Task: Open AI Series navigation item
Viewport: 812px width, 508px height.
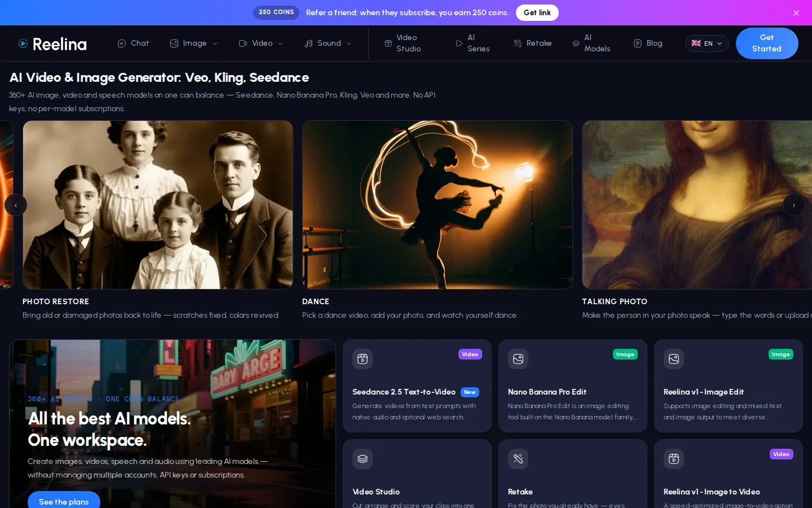Action: [x=473, y=43]
